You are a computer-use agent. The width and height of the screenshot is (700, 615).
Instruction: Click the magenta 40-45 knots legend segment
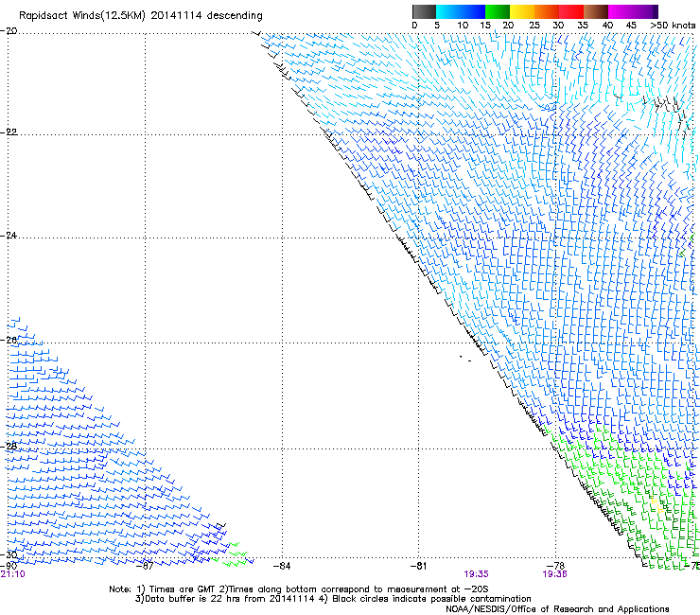621,11
